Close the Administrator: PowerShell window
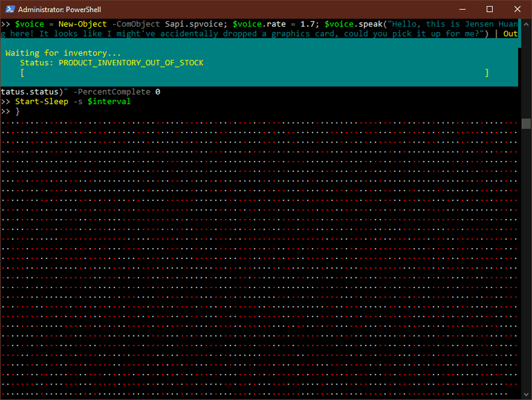Image resolution: width=532 pixels, height=400 pixels. click(x=517, y=9)
